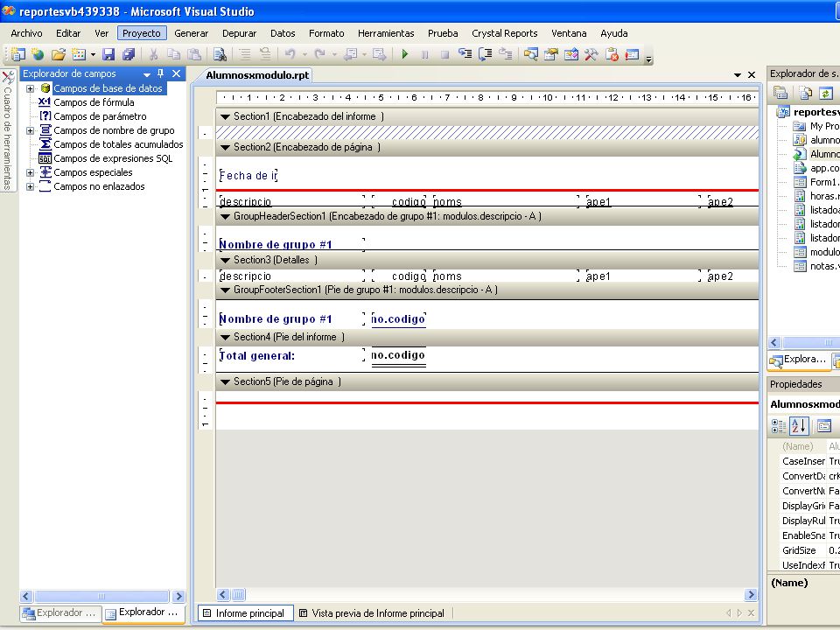Select Campos de totales acumulados item
This screenshot has height=630, width=840.
tap(118, 144)
